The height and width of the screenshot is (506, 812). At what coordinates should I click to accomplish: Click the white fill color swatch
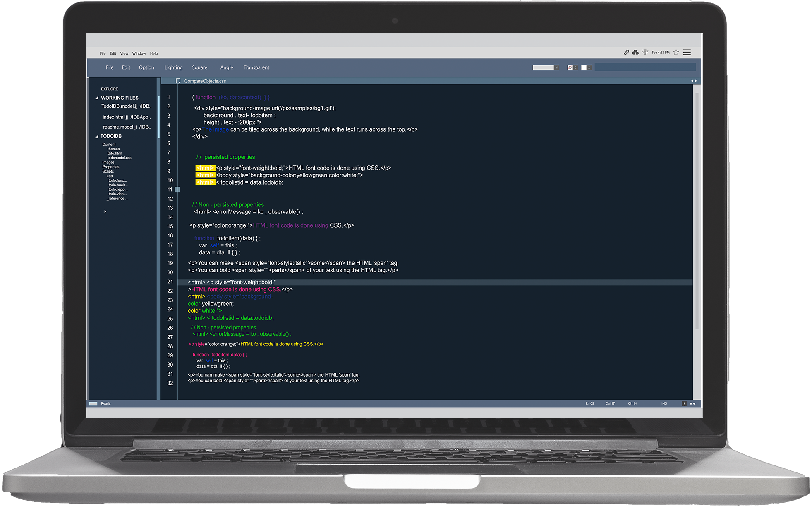584,67
